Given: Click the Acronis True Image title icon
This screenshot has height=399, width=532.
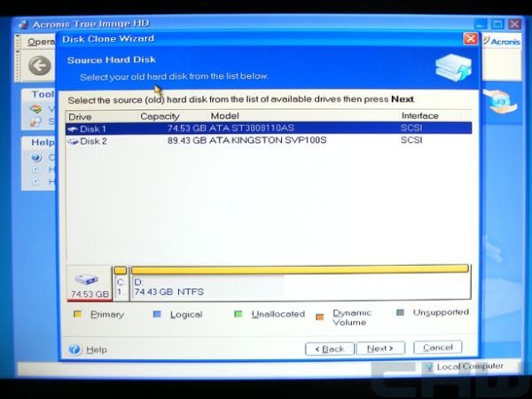Looking at the screenshot, I should [24, 25].
